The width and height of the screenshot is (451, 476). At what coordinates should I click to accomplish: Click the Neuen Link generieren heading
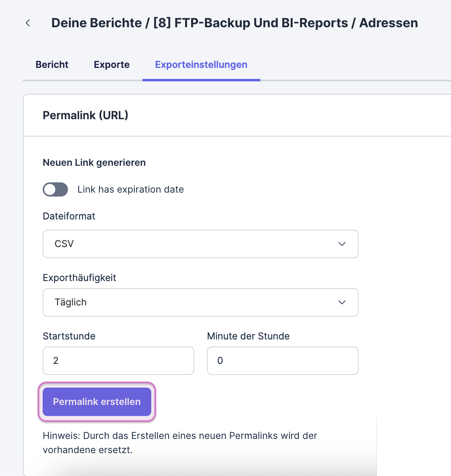94,163
